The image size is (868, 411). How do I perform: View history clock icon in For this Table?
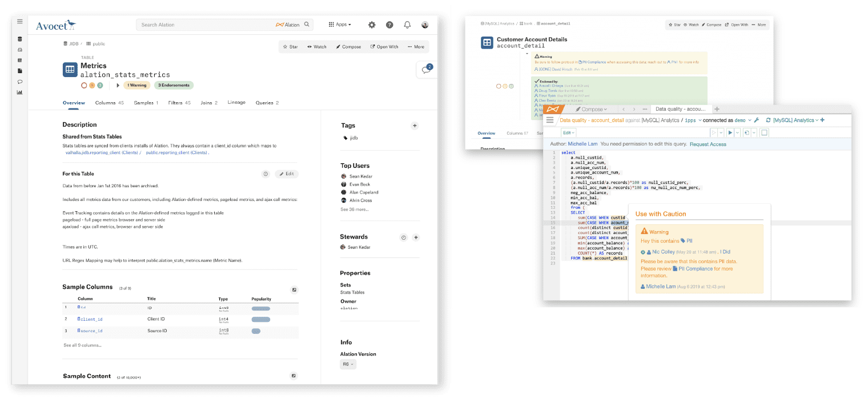click(x=265, y=174)
